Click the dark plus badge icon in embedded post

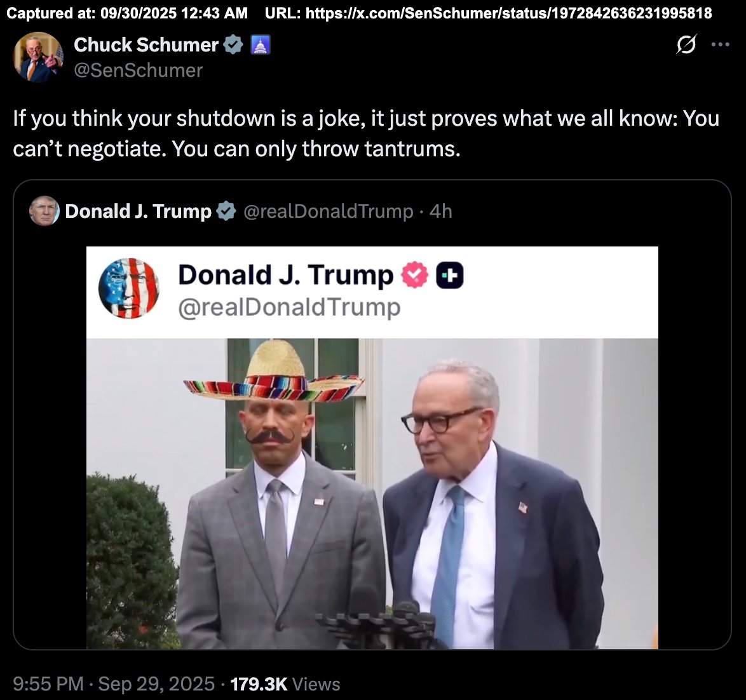coord(450,275)
